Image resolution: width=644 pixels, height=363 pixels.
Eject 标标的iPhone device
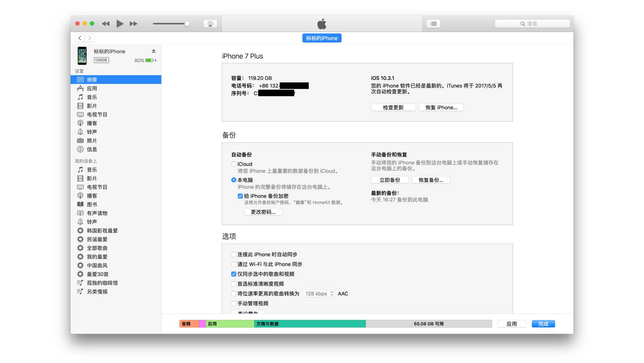154,51
